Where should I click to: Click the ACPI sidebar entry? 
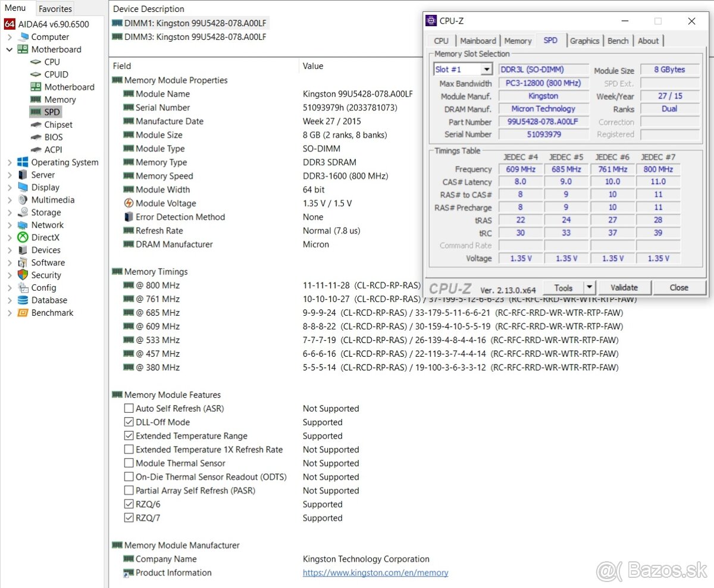(x=52, y=149)
